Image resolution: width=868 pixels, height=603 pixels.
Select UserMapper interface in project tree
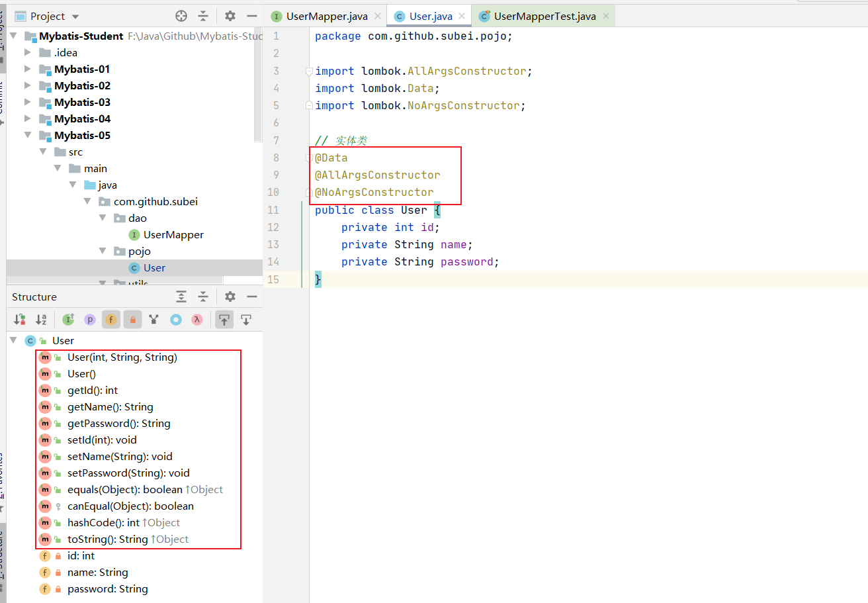[x=173, y=234]
